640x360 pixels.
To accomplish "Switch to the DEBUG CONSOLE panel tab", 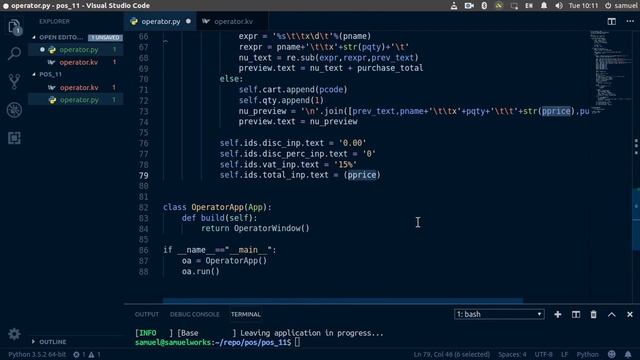I will 194,314.
